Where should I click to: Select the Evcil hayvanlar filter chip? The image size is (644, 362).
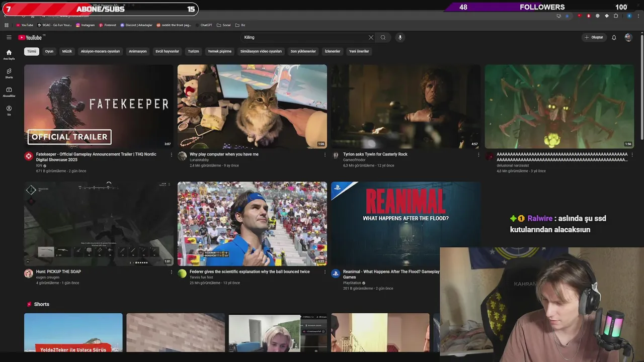167,51
